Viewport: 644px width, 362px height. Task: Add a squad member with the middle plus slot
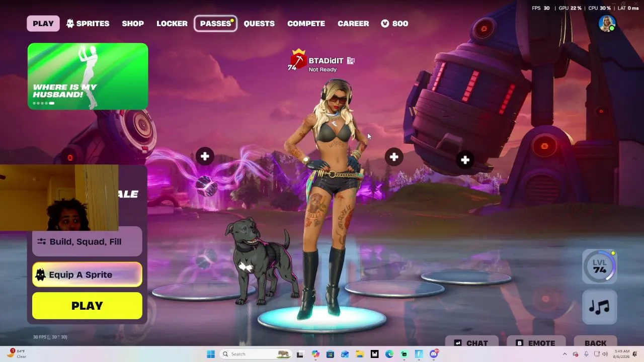pos(394,157)
